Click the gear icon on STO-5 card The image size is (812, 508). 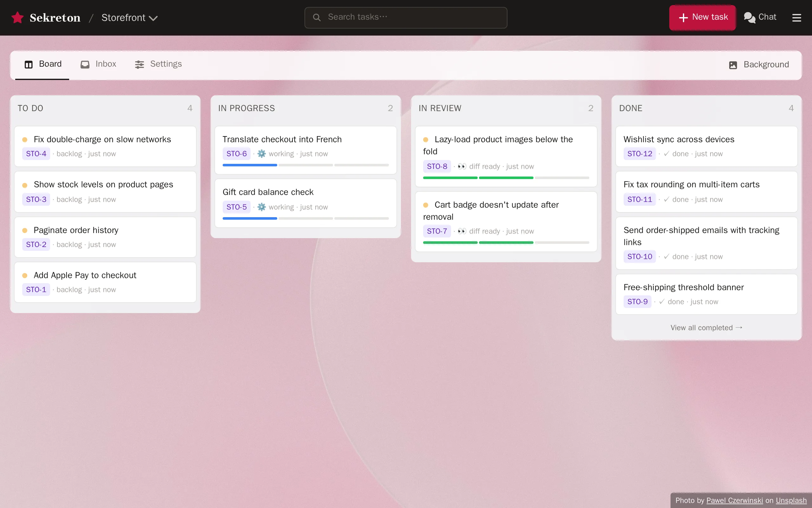click(x=261, y=207)
